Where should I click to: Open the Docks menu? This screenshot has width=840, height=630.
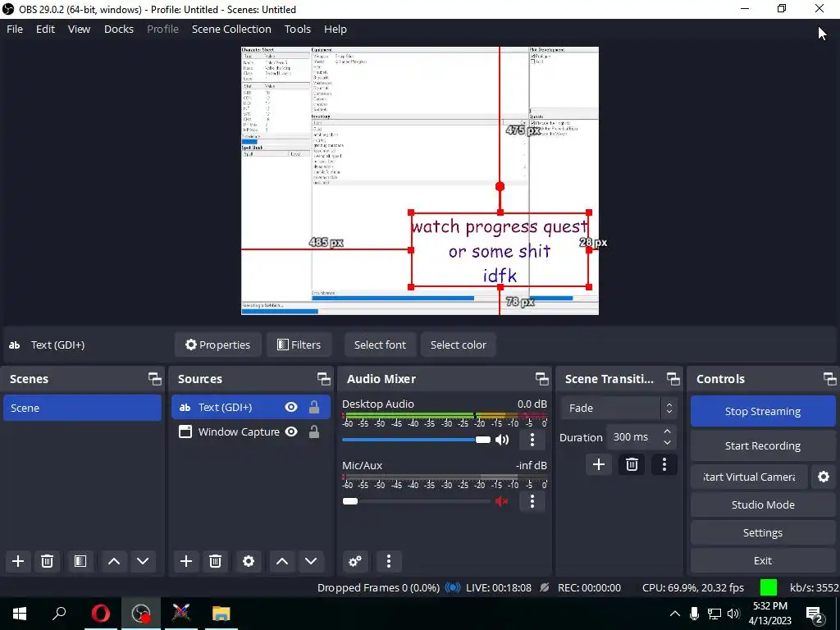pos(118,29)
